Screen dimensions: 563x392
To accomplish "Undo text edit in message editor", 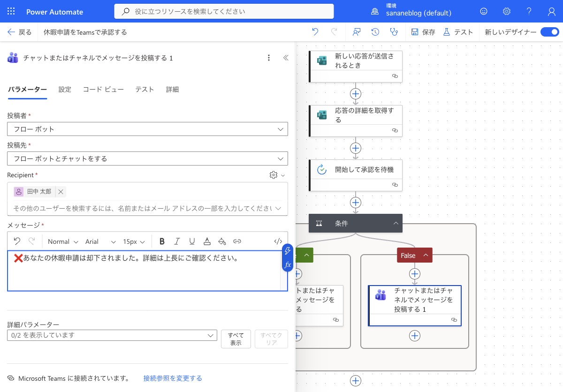I will (x=17, y=241).
